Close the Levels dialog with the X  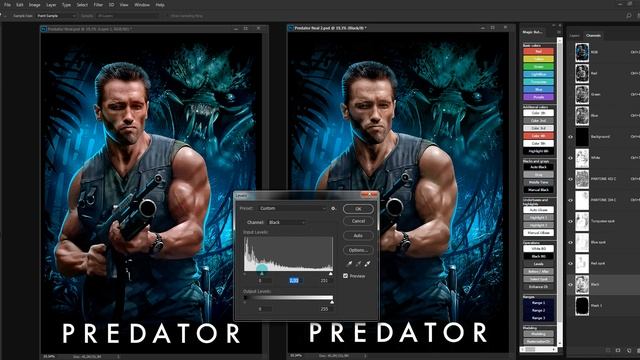tap(369, 195)
